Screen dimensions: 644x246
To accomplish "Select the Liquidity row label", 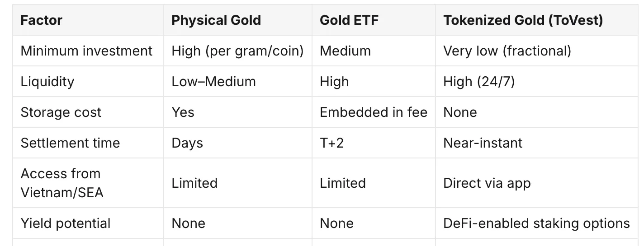I will pos(47,82).
